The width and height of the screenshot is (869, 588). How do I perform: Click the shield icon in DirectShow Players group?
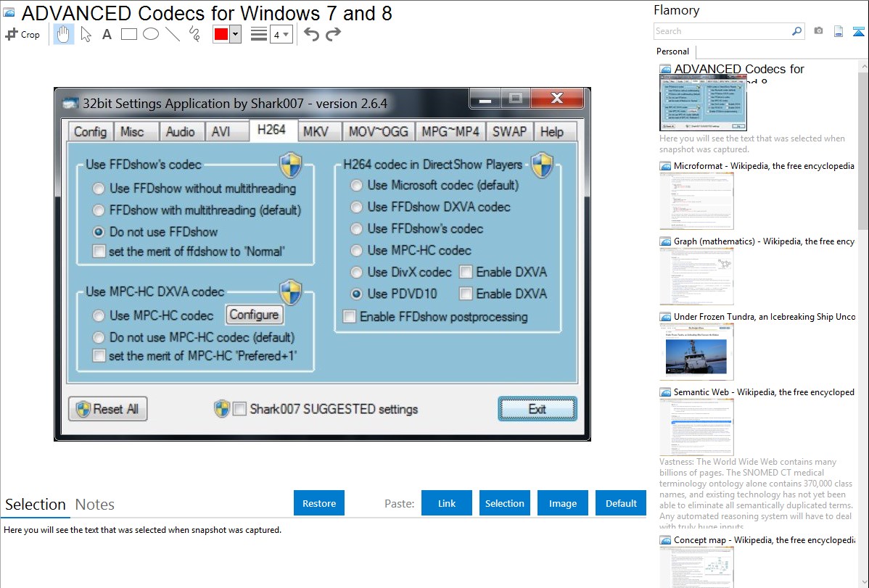click(541, 165)
